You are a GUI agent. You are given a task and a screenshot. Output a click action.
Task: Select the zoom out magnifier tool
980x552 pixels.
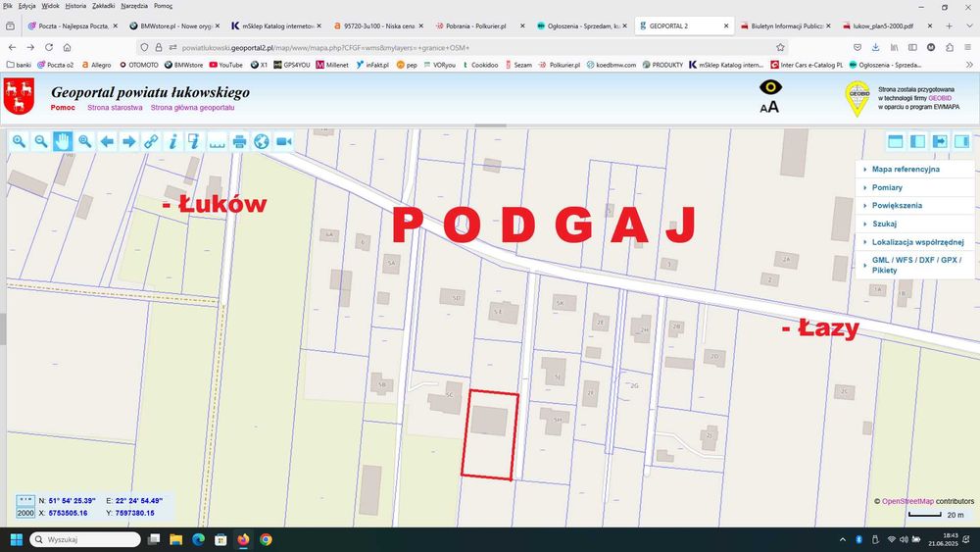click(x=40, y=142)
